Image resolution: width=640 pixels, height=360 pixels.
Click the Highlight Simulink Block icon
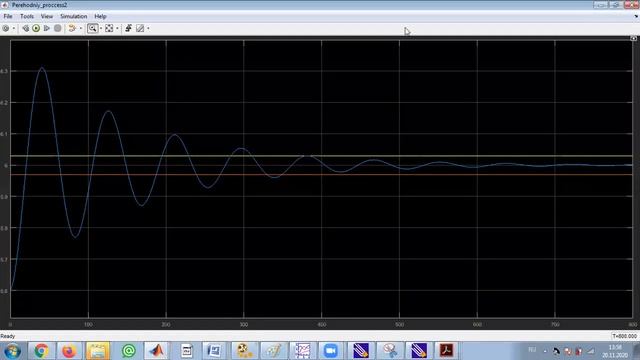click(x=72, y=28)
